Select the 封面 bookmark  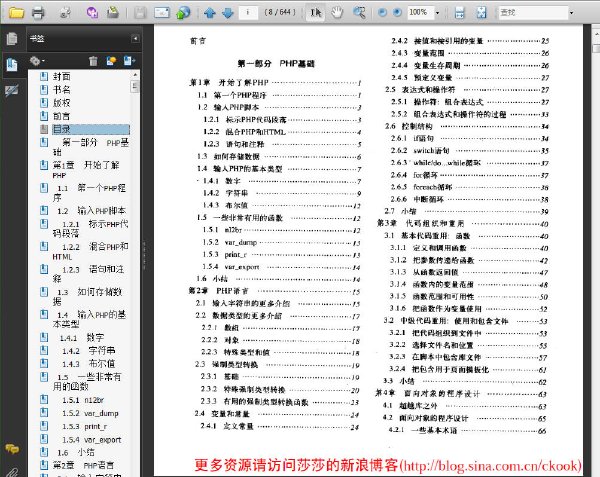coord(62,77)
